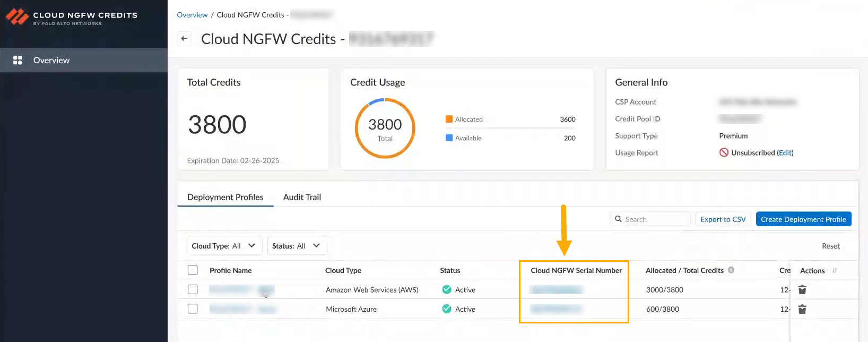Click the Available 200 value
The width and height of the screenshot is (868, 342).
pos(570,138)
